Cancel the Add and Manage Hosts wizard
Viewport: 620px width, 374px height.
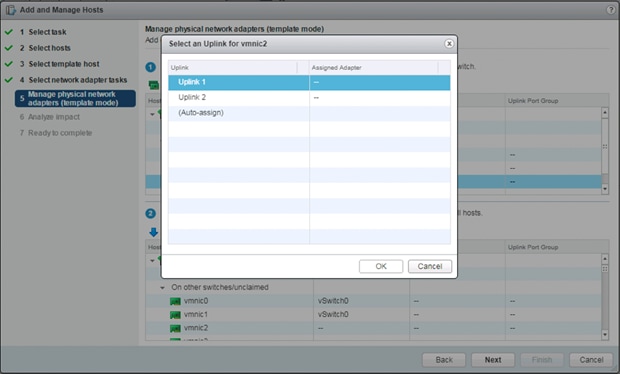(x=591, y=360)
